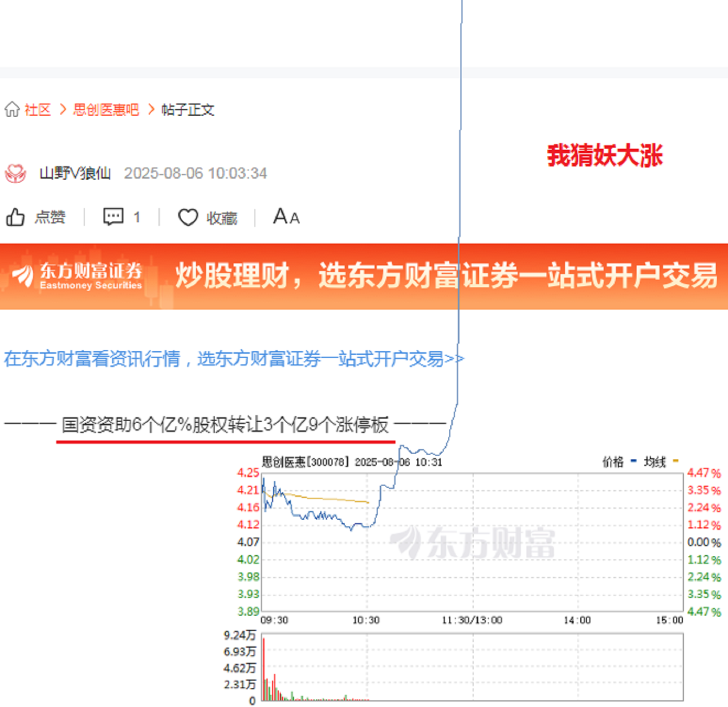The image size is (728, 707).
Task: Open author 山野V狼仙 profile
Action: [75, 173]
